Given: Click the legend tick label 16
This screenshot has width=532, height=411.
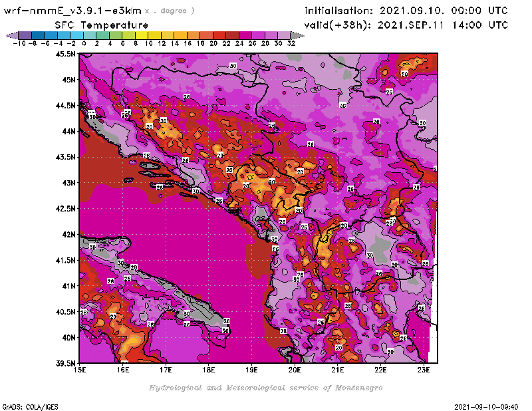Looking at the screenshot, I should (188, 43).
